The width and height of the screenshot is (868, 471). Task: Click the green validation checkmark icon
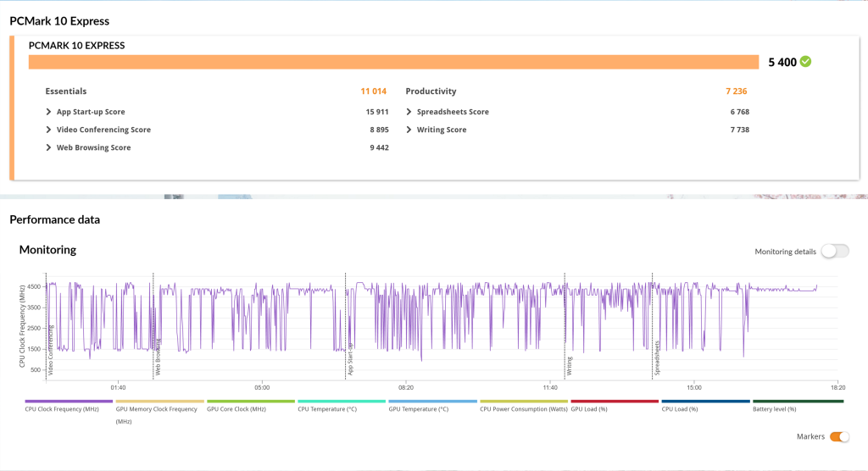(x=805, y=62)
